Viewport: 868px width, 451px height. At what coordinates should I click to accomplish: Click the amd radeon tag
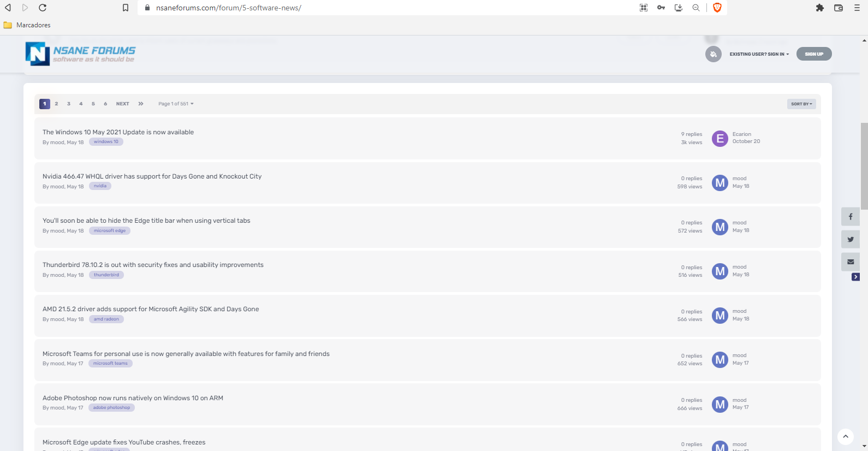tap(106, 319)
